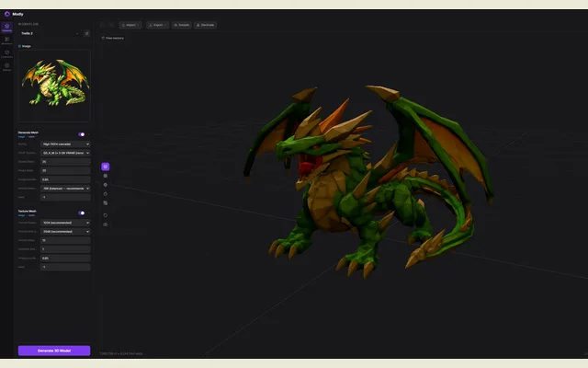Open the 2048 (recommended) texture dropdown
The image size is (588, 368).
(x=65, y=231)
